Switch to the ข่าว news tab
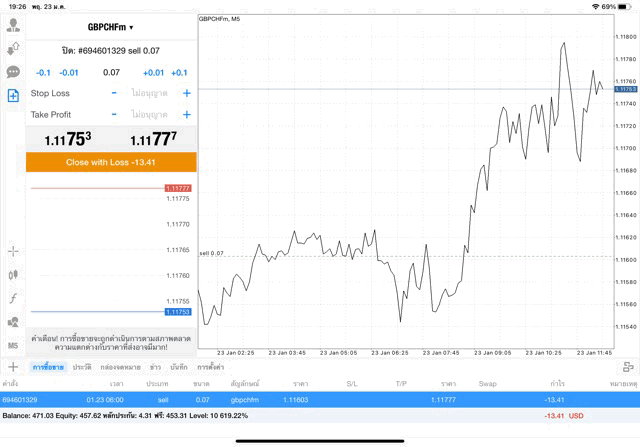The image size is (640, 447). click(155, 367)
